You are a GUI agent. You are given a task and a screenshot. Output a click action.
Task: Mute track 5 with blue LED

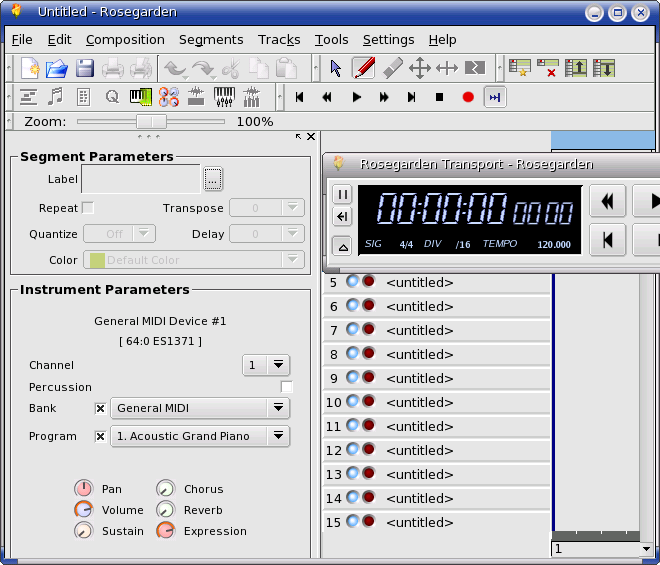point(352,281)
